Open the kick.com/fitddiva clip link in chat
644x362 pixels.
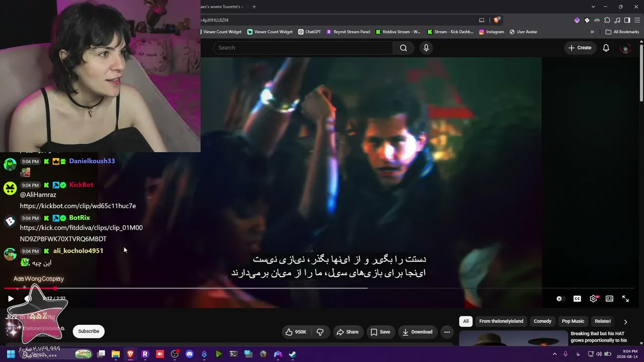[x=81, y=233]
